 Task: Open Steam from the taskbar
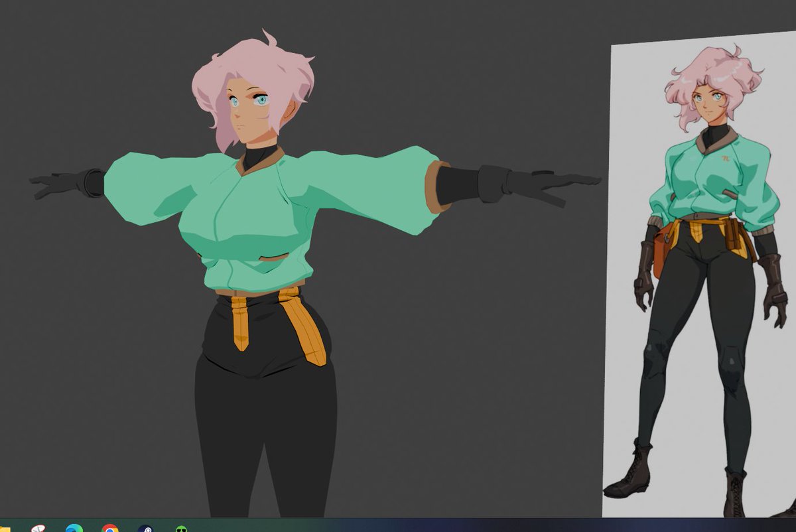click(x=145, y=529)
